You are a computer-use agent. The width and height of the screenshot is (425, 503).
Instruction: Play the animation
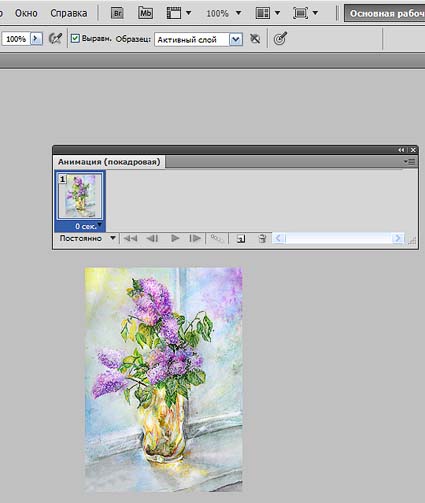click(175, 238)
